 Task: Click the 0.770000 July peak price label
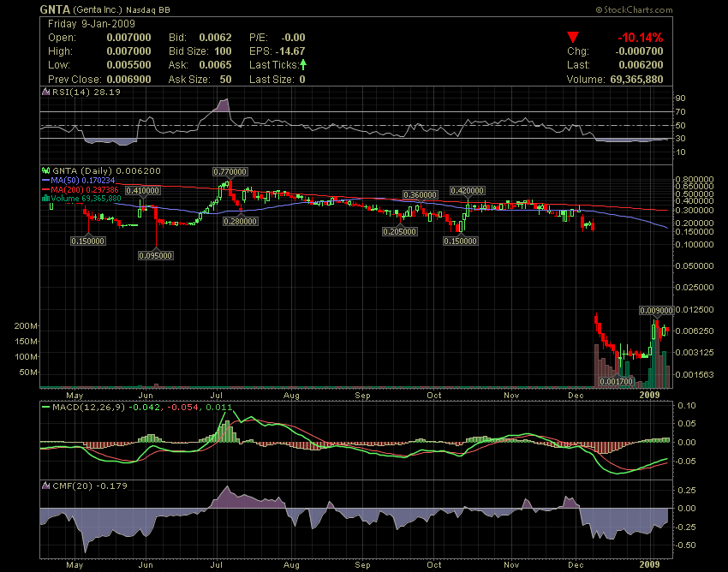230,172
